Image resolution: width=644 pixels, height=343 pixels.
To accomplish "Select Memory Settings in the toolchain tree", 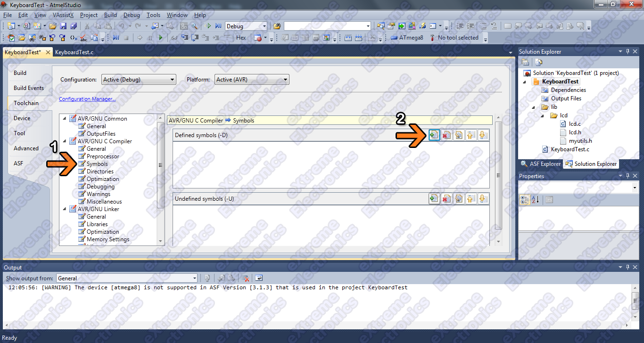I will tap(108, 239).
